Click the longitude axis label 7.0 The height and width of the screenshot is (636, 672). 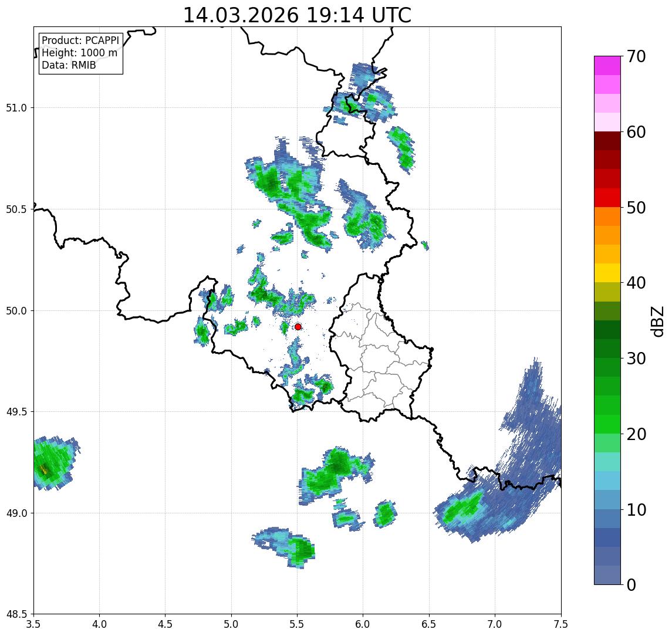(495, 624)
